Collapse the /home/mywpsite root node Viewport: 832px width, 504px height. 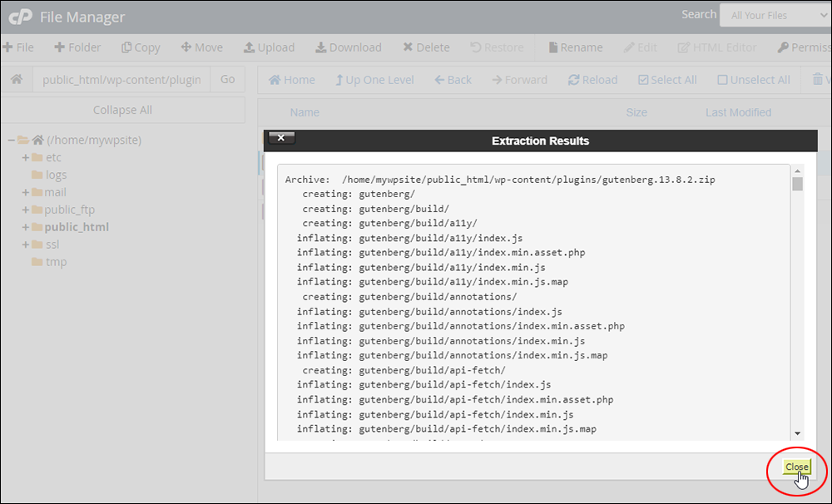pos(11,140)
